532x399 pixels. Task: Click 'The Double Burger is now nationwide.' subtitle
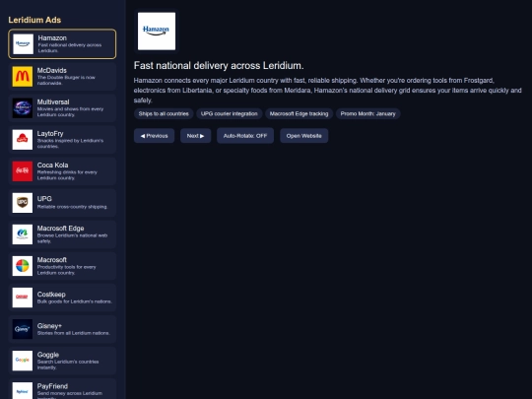click(66, 80)
